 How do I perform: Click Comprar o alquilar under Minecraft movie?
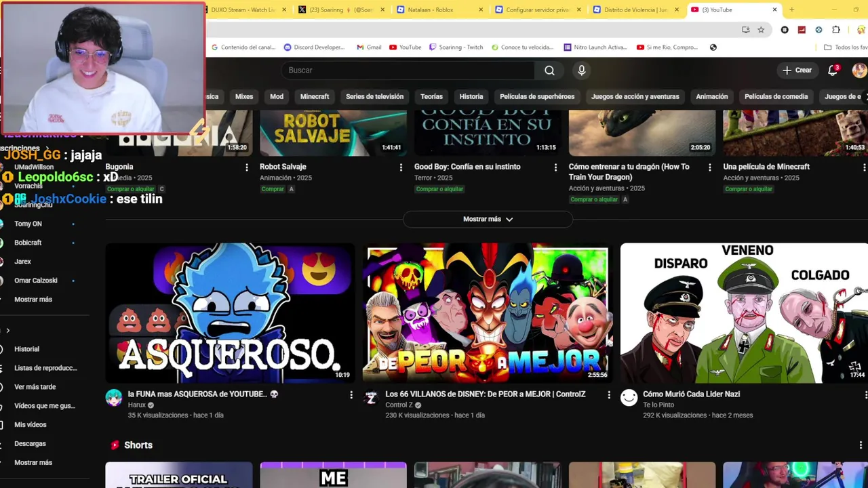point(749,189)
